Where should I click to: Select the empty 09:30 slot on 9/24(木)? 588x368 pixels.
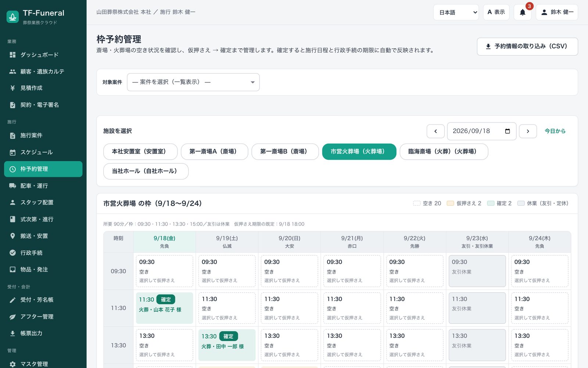540,271
